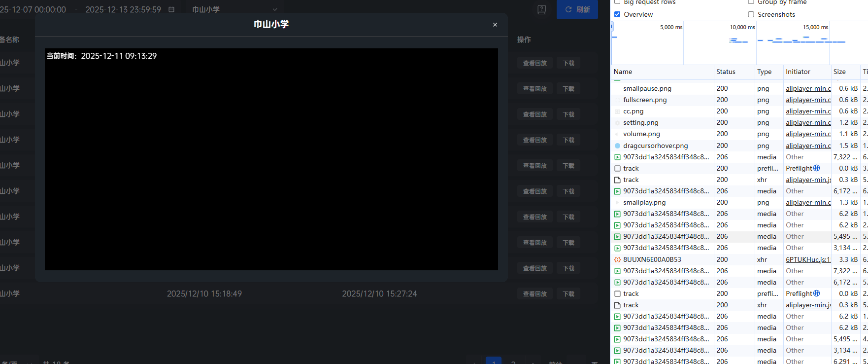Sort network requests by Type column
The image size is (868, 364).
click(x=769, y=72)
